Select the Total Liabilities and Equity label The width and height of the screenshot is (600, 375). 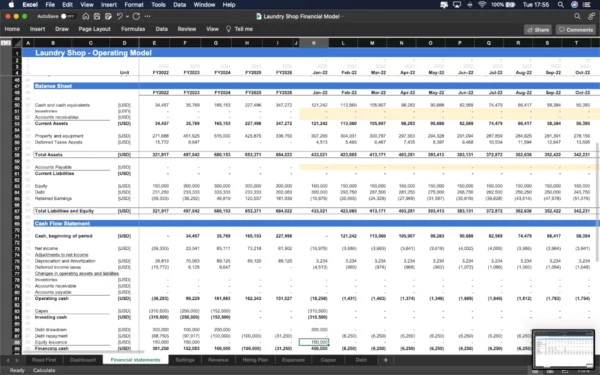pyautogui.click(x=65, y=211)
